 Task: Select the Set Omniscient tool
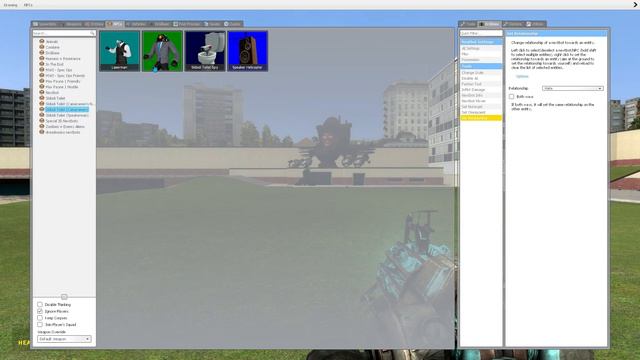pos(481,112)
